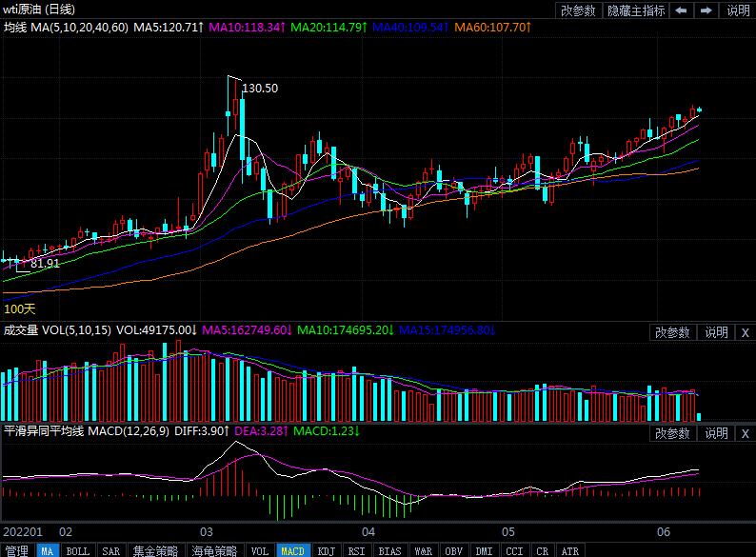
Task: Click 说明 in the volume panel header
Action: tap(716, 332)
